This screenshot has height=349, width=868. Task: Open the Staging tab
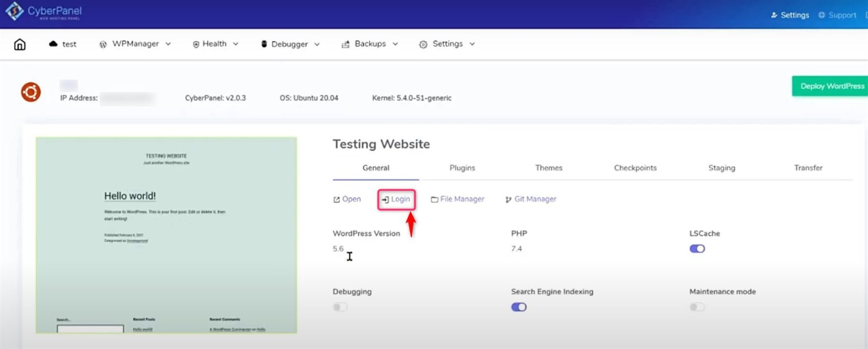[722, 168]
